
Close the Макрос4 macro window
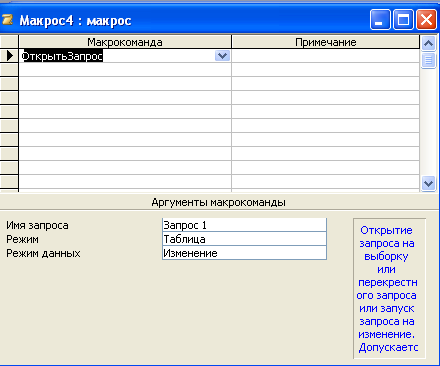[x=426, y=20]
